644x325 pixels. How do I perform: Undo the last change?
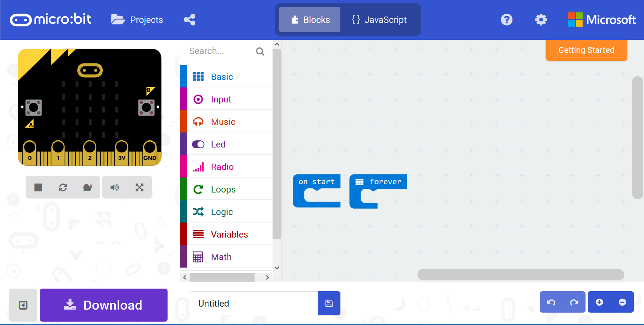tap(551, 302)
